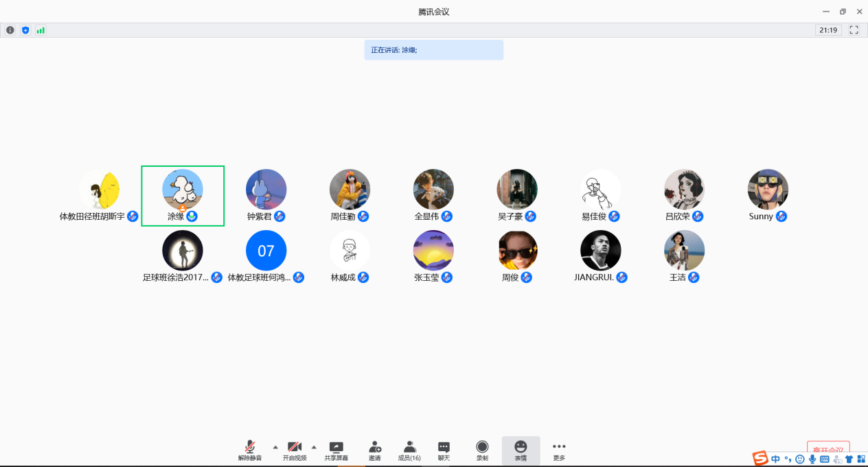Enter fullscreen mode using top-right icon

pyautogui.click(x=854, y=30)
